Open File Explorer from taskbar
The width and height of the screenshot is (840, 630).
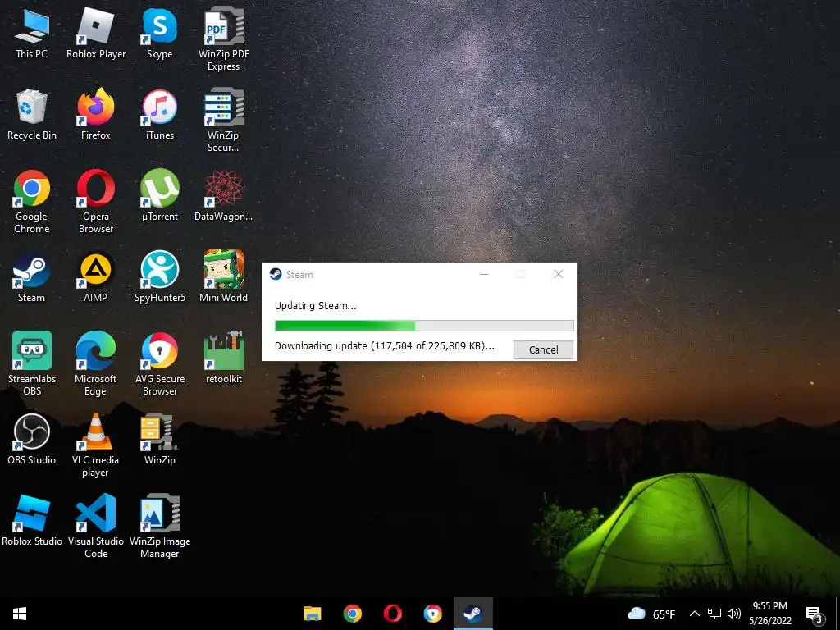pyautogui.click(x=313, y=614)
